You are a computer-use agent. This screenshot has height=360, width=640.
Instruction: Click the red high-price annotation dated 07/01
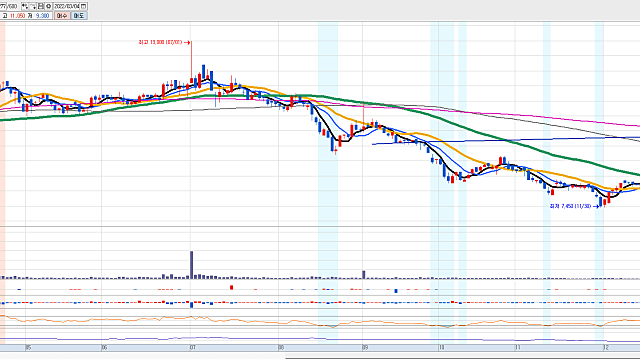[164, 42]
